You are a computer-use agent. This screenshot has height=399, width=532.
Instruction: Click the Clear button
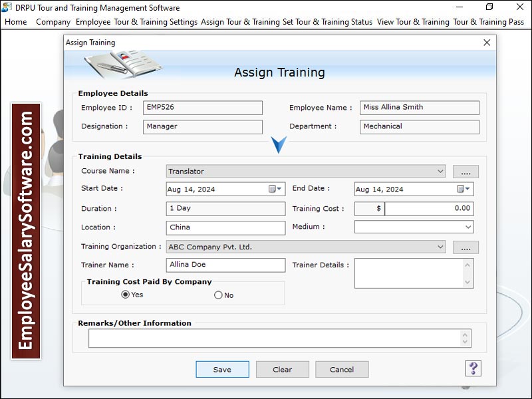click(282, 370)
